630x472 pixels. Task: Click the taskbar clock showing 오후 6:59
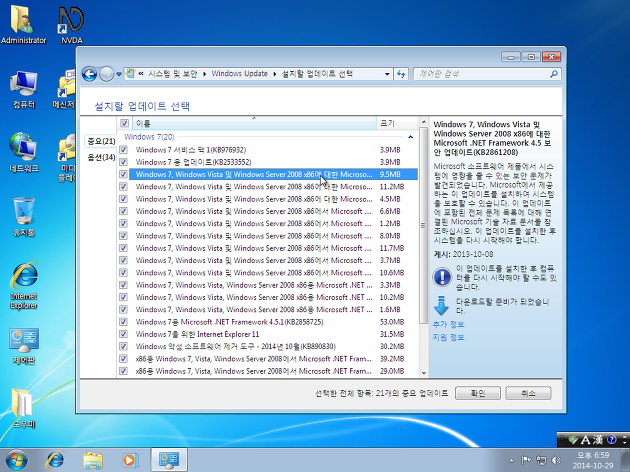click(593, 460)
